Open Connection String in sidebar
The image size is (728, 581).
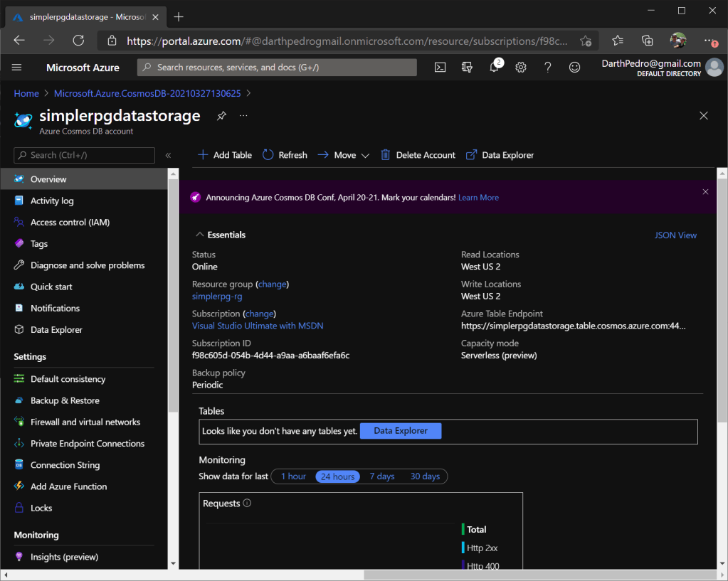pyautogui.click(x=65, y=465)
